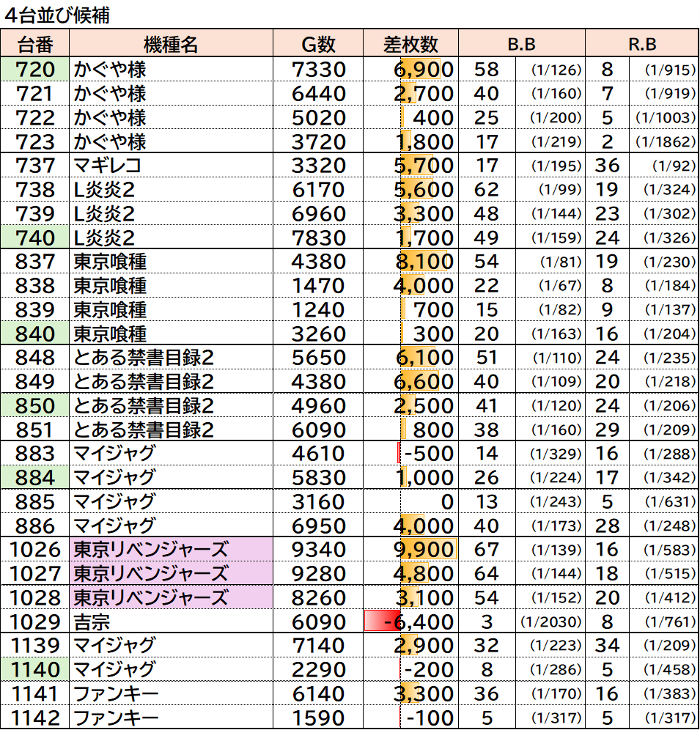700x730 pixels.
Task: Click the 5,700 difference value
Action: click(424, 166)
